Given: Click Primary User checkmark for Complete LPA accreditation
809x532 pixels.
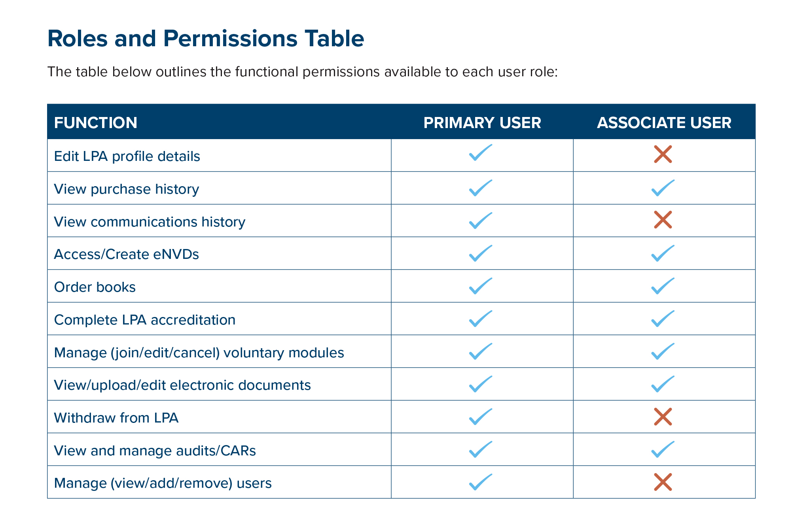Looking at the screenshot, I should [481, 319].
